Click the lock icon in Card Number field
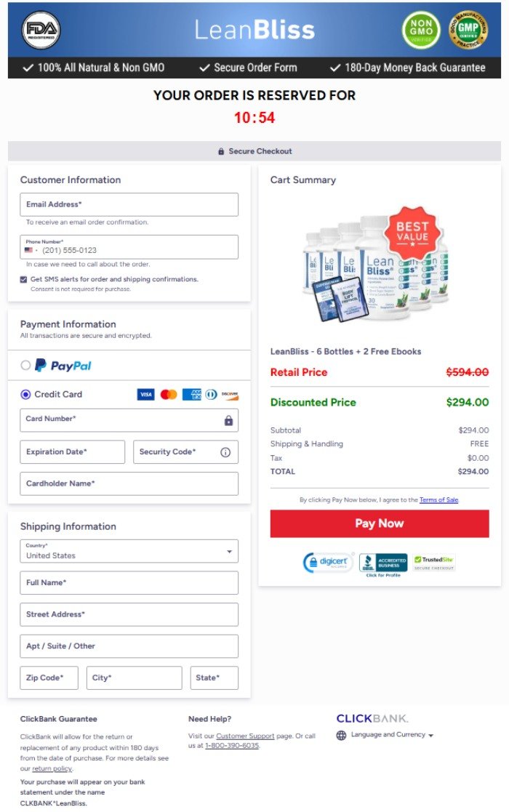The height and width of the screenshot is (812, 509). tap(228, 419)
